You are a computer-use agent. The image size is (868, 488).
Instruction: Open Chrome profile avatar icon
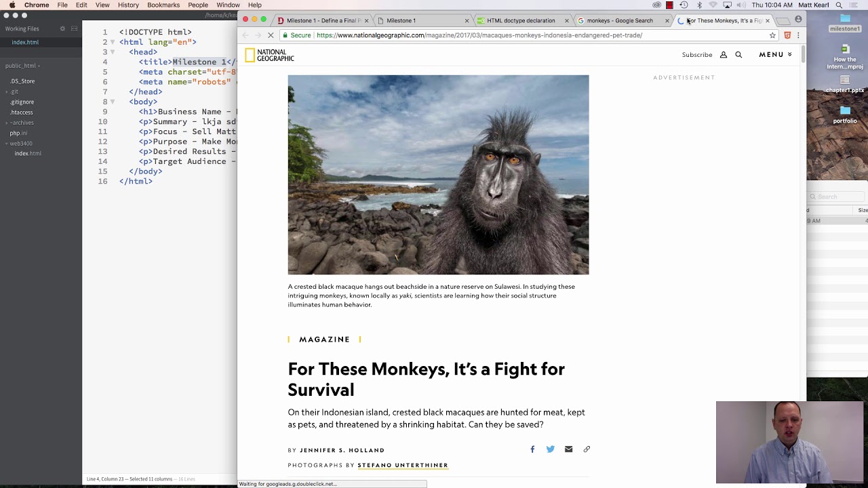tap(798, 20)
